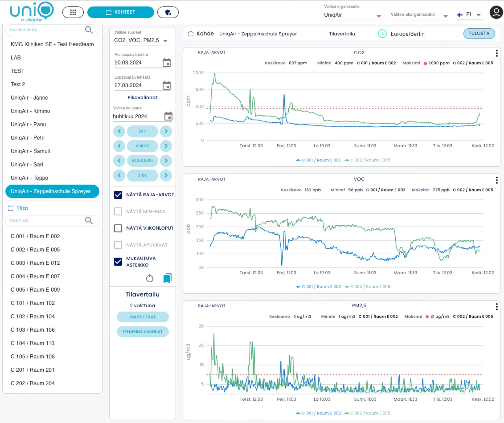Click the shield info icon button
Screen dimensions: 504x423
coord(168,12)
